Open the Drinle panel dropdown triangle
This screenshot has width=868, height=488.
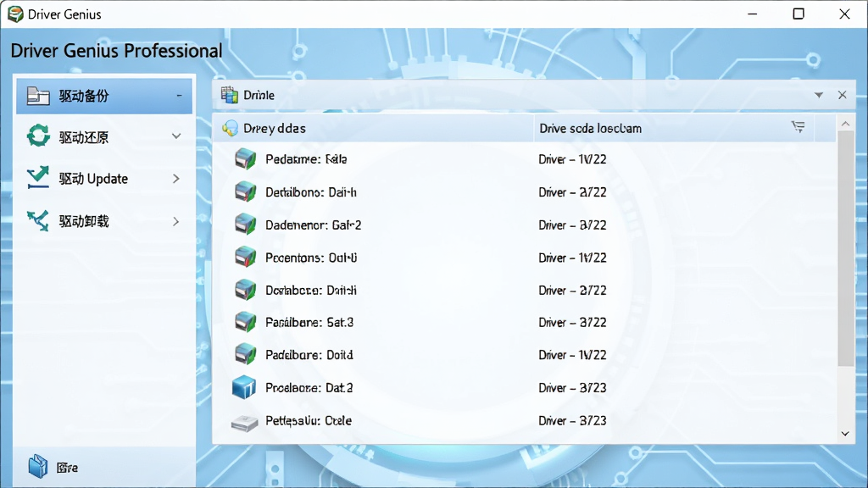(x=818, y=95)
